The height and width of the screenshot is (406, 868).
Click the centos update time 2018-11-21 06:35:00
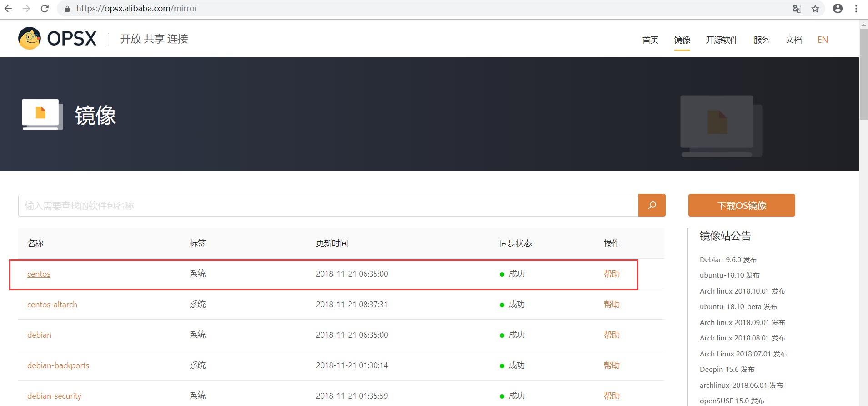pos(352,274)
